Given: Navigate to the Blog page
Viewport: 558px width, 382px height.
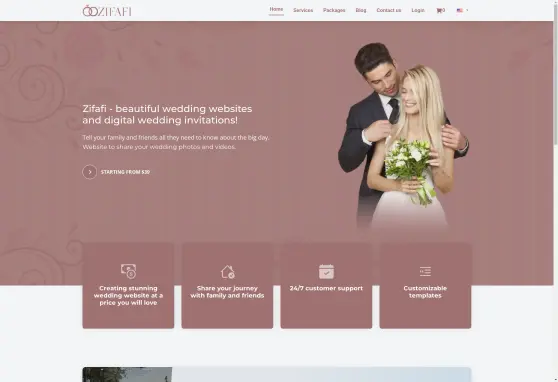Looking at the screenshot, I should tap(361, 10).
